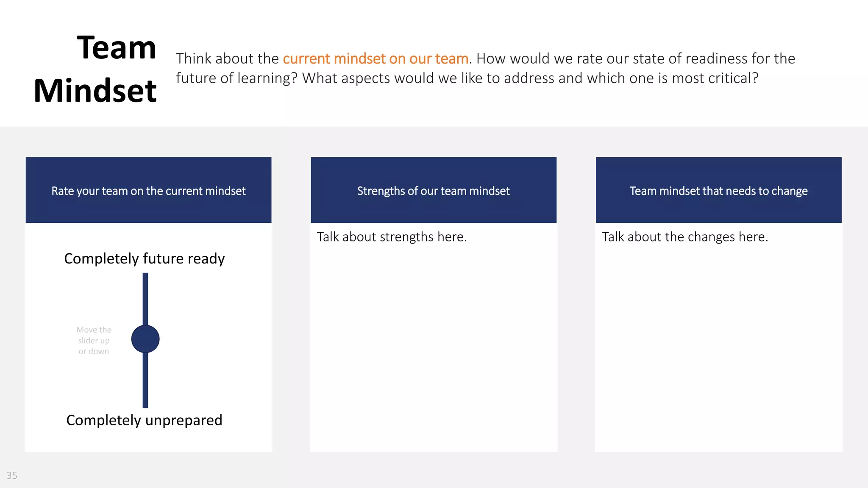Screen dimensions: 868x488
Task: Select the 'Completely future ready' label
Action: click(144, 258)
